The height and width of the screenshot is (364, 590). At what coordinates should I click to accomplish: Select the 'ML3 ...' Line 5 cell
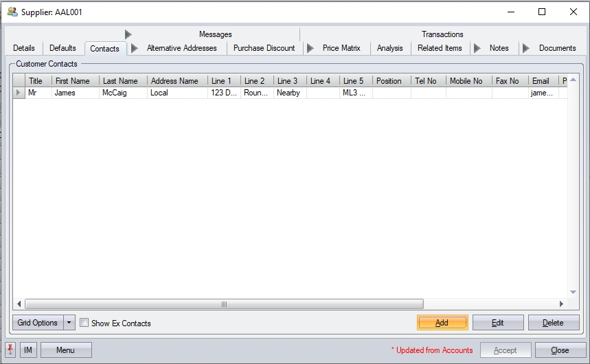(356, 93)
